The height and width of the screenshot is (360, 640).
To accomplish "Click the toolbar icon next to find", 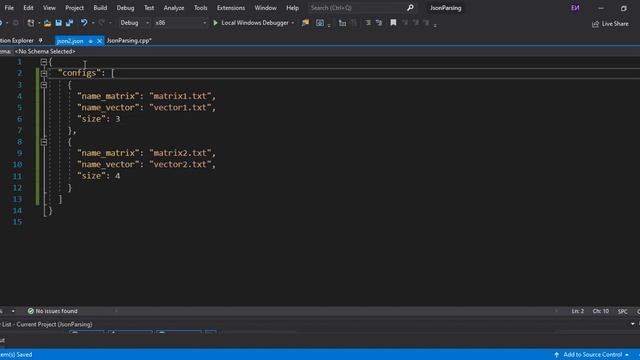I will 320,23.
